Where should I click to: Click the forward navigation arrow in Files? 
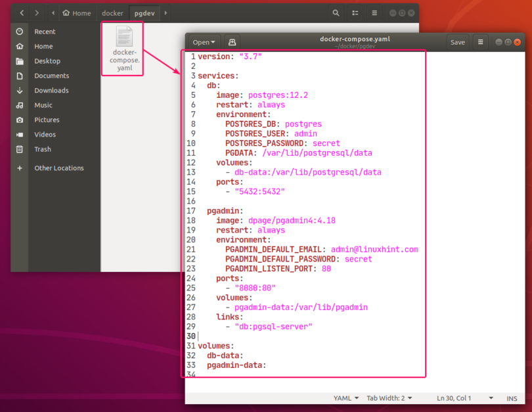[x=37, y=12]
